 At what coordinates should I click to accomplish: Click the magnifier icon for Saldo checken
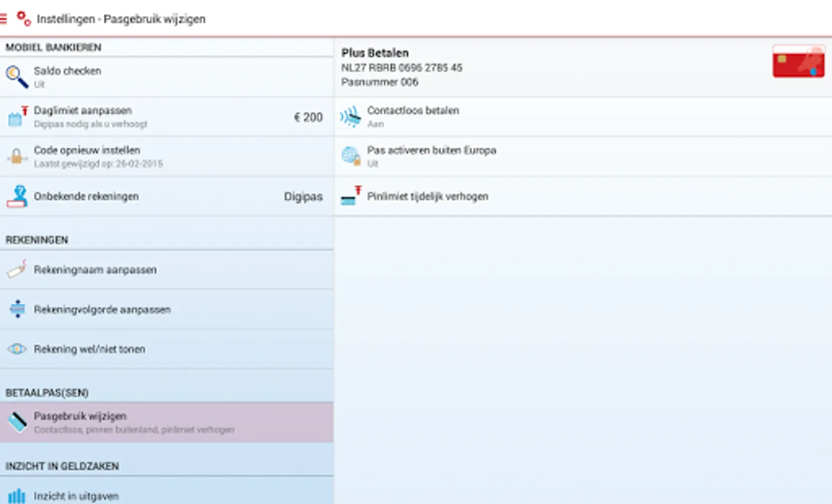(17, 77)
